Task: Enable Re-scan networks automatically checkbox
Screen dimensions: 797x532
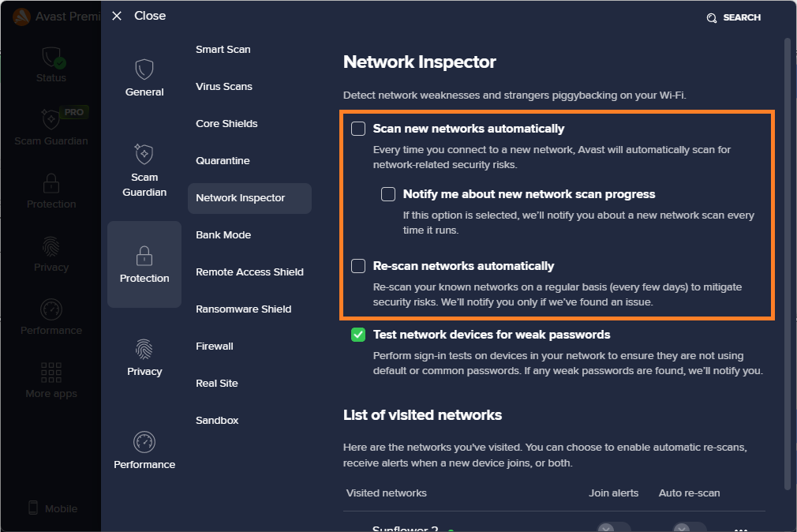Action: [x=358, y=266]
